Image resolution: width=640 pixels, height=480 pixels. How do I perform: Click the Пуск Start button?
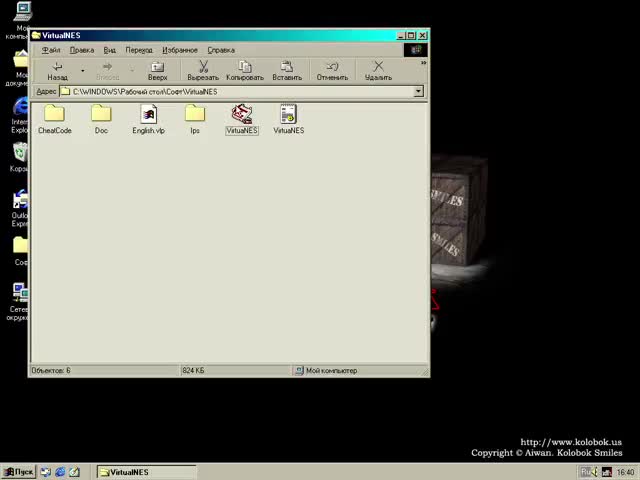[18, 472]
